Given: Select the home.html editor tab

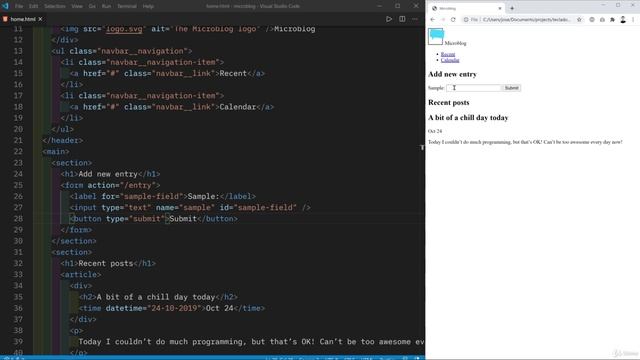Looking at the screenshot, I should coord(22,19).
